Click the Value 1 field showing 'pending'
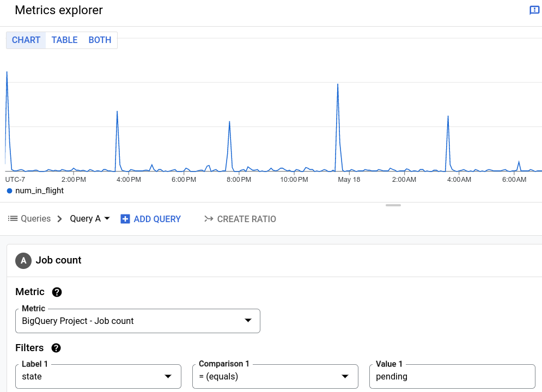The width and height of the screenshot is (542, 392). pyautogui.click(x=452, y=376)
